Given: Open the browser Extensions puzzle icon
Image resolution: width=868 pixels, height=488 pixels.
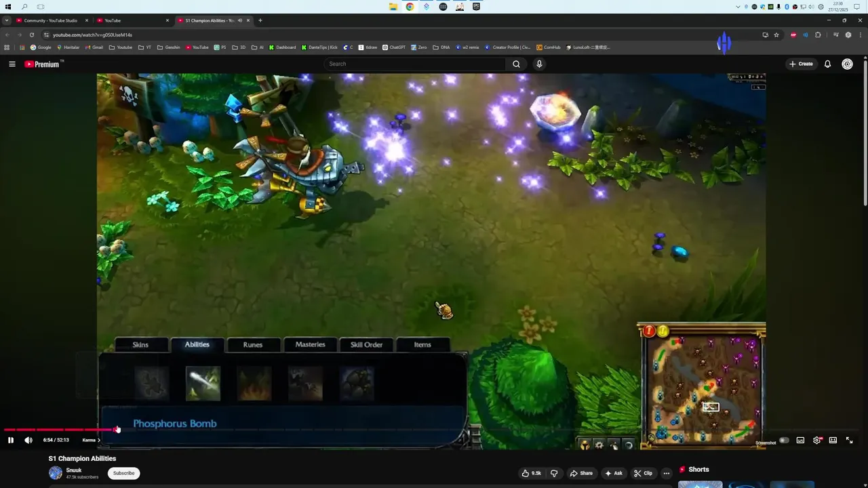Looking at the screenshot, I should pos(818,35).
